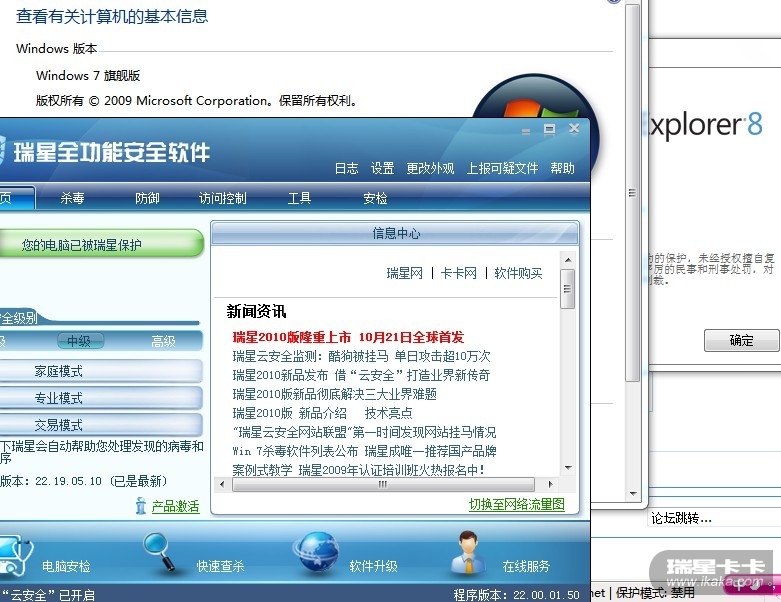Open the 论坛跳转 forum jump box
The height and width of the screenshot is (602, 781).
[x=714, y=518]
